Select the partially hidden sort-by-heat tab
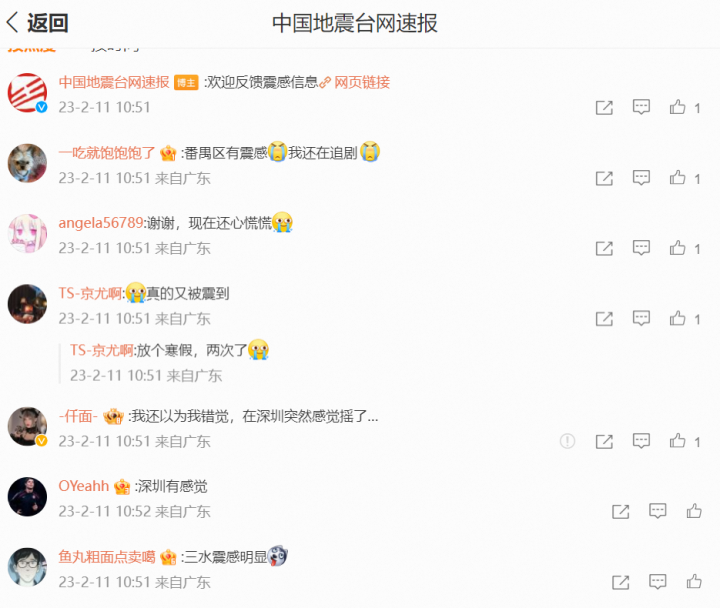 click(32, 49)
